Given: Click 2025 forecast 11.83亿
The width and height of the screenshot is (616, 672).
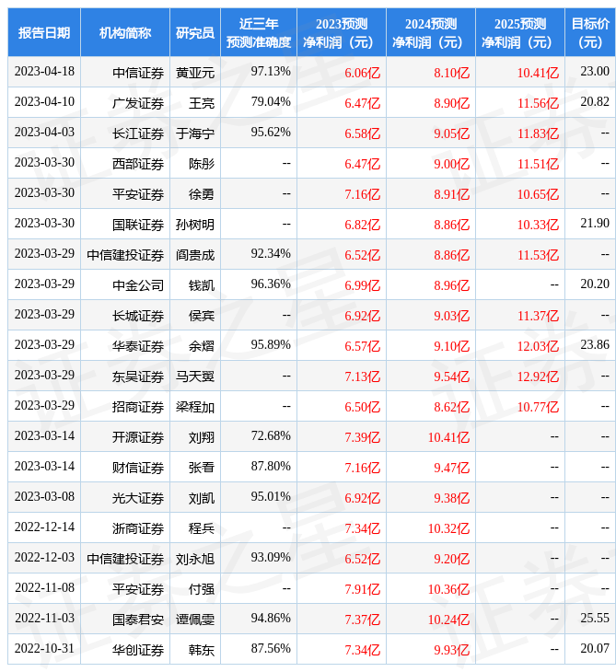Looking at the screenshot, I should (x=538, y=133).
